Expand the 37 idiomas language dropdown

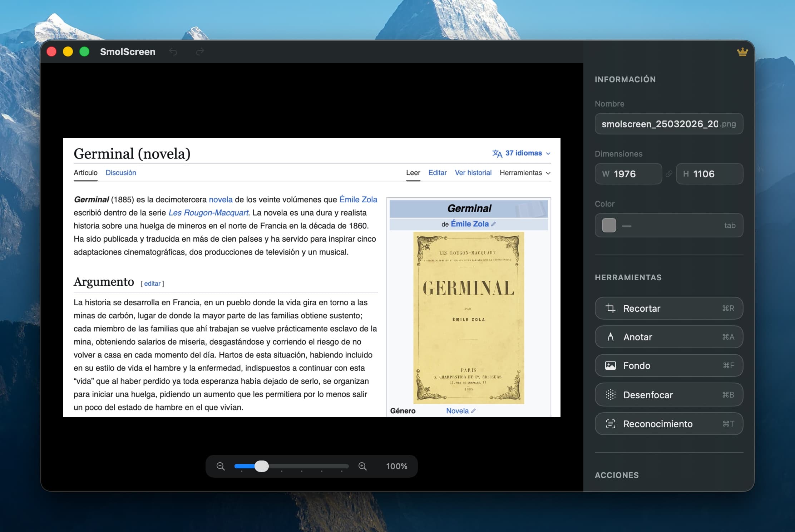click(x=521, y=153)
